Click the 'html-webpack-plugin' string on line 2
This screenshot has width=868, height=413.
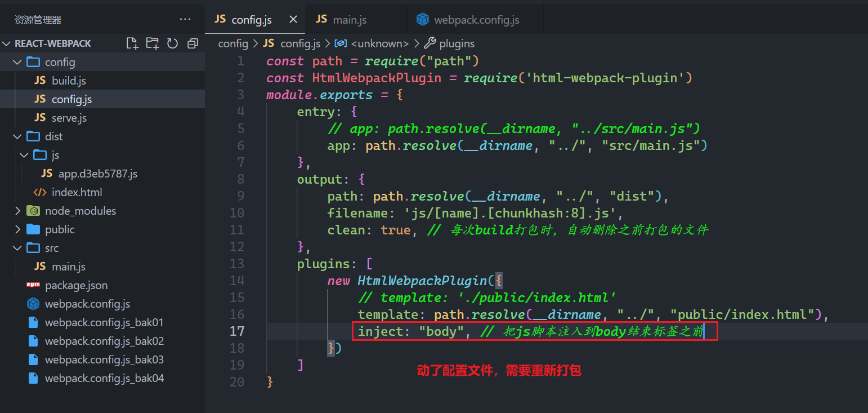[x=605, y=78]
